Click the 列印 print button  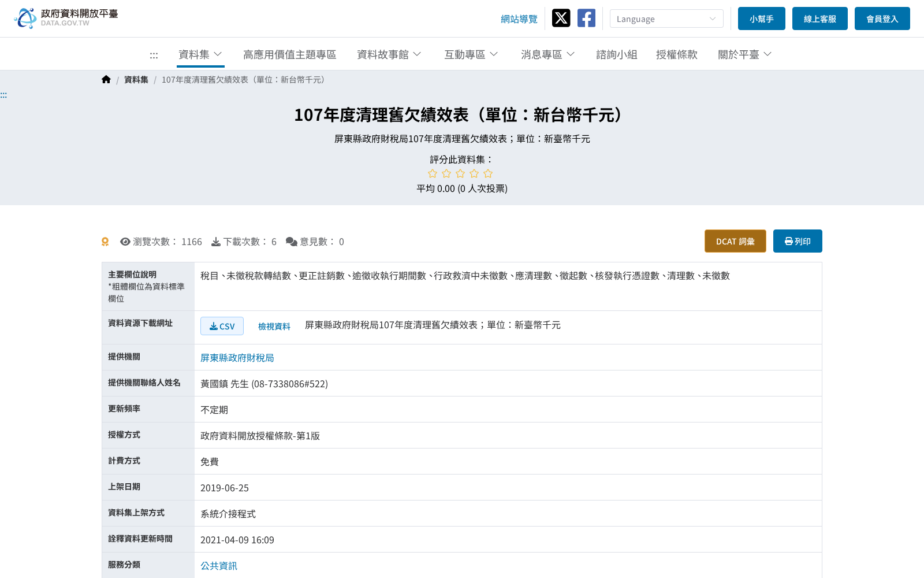(x=798, y=241)
